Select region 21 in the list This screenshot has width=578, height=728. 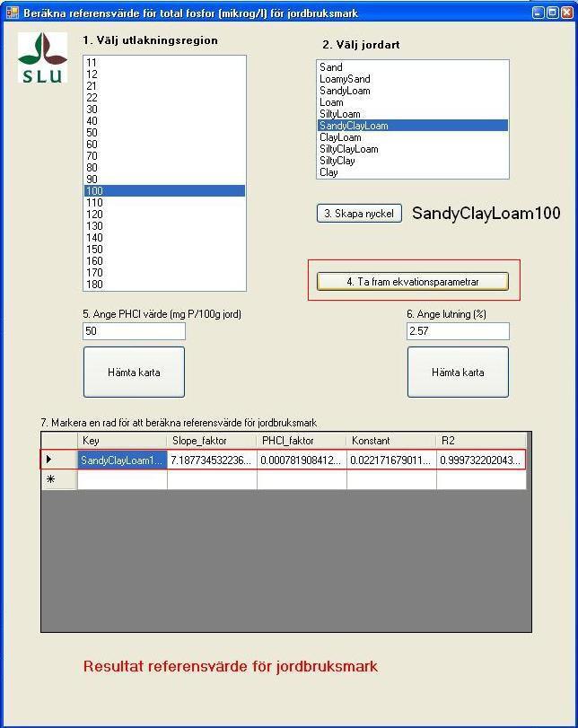tap(164, 86)
